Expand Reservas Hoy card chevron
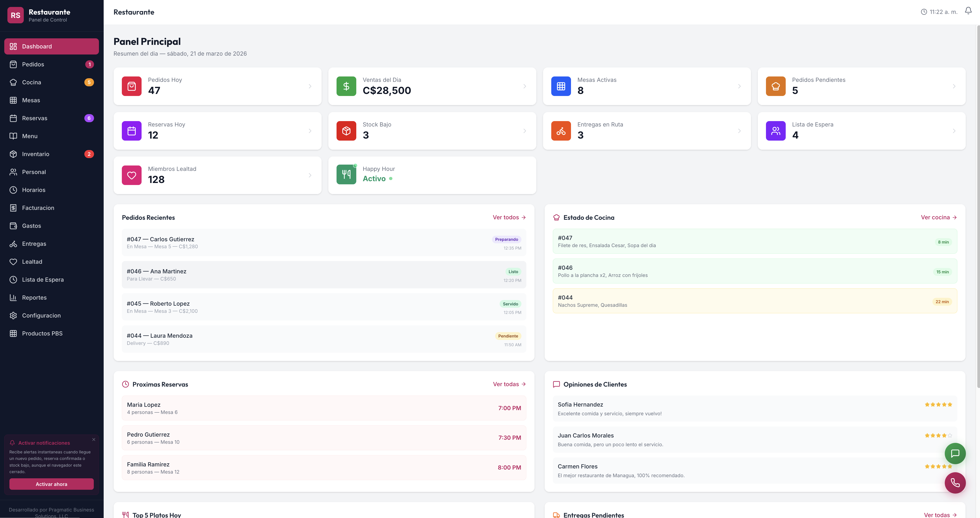980x518 pixels. [x=310, y=131]
